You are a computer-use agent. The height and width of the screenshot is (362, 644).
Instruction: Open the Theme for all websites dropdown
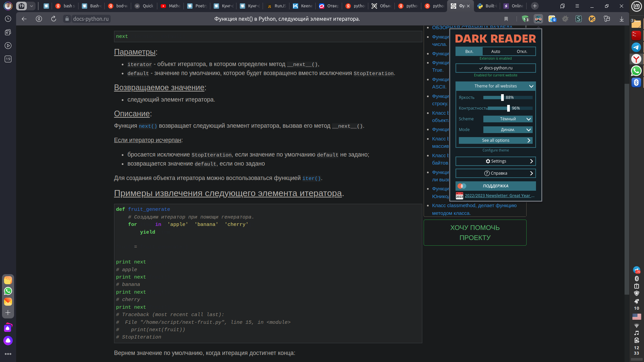pos(495,86)
